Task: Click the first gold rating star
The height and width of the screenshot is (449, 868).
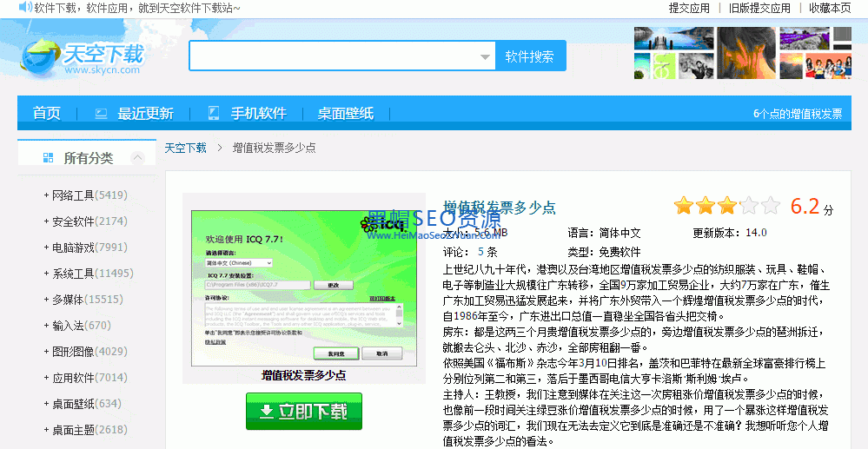Action: (684, 207)
